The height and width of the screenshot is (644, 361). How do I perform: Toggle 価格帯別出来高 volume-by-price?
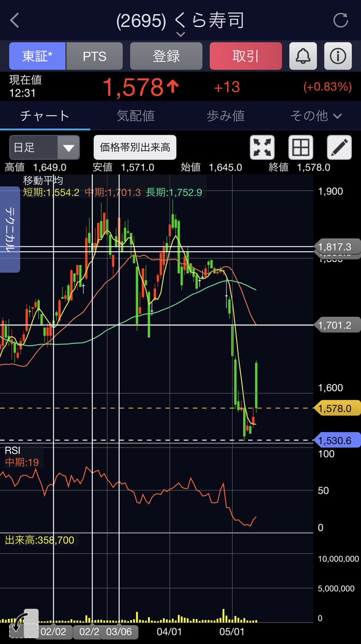pyautogui.click(x=135, y=148)
